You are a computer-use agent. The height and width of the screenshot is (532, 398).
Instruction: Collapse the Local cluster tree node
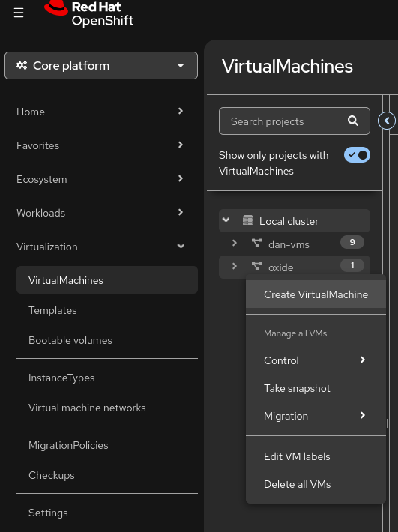pyautogui.click(x=226, y=220)
